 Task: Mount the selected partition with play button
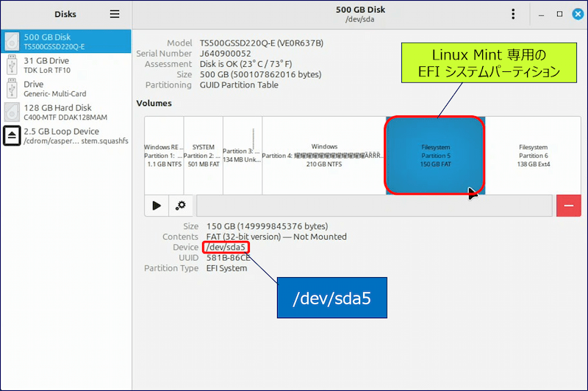pyautogui.click(x=157, y=206)
